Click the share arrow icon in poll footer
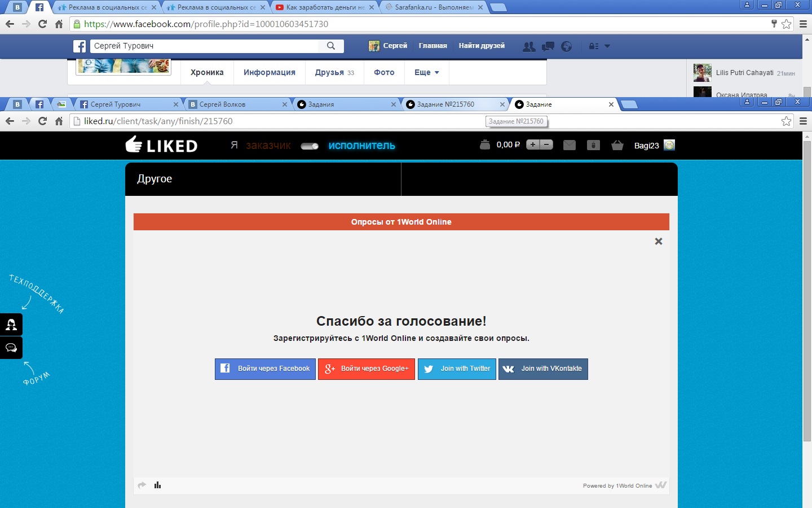 tap(142, 485)
